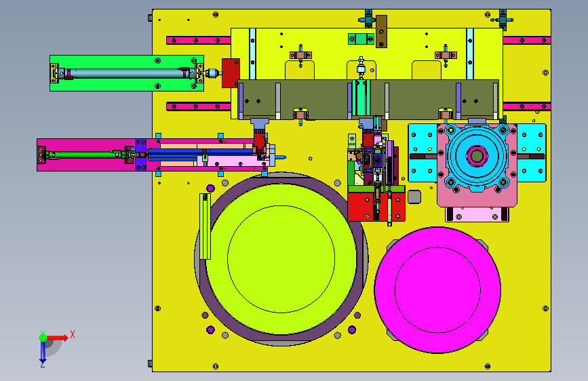Select the large lime-green circular disc
This screenshot has height=381, width=588.
click(x=281, y=259)
